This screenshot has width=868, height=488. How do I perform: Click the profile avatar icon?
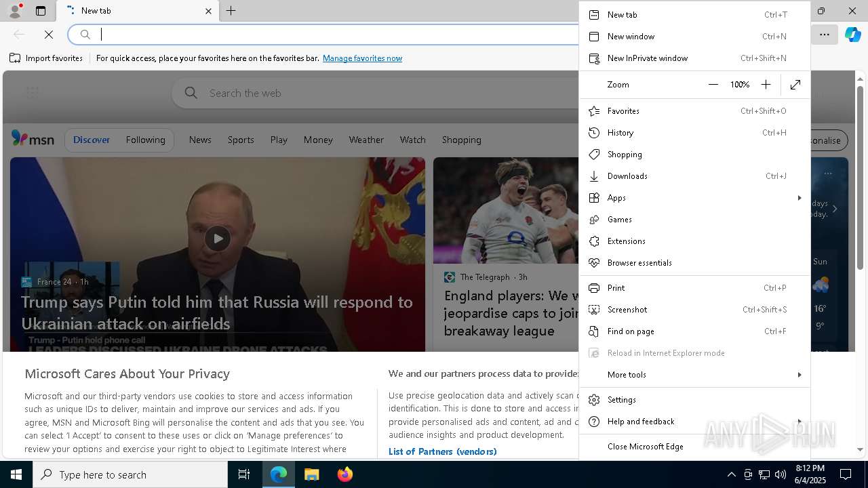(14, 11)
